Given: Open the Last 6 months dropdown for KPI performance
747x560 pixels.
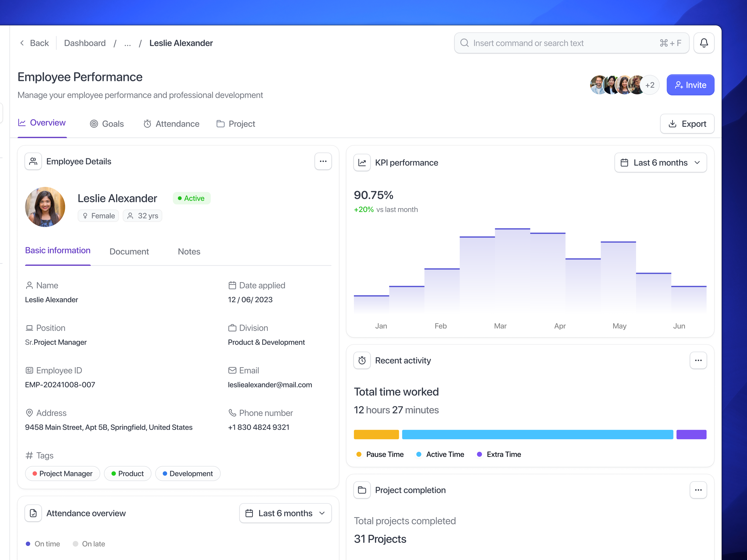Looking at the screenshot, I should (661, 162).
